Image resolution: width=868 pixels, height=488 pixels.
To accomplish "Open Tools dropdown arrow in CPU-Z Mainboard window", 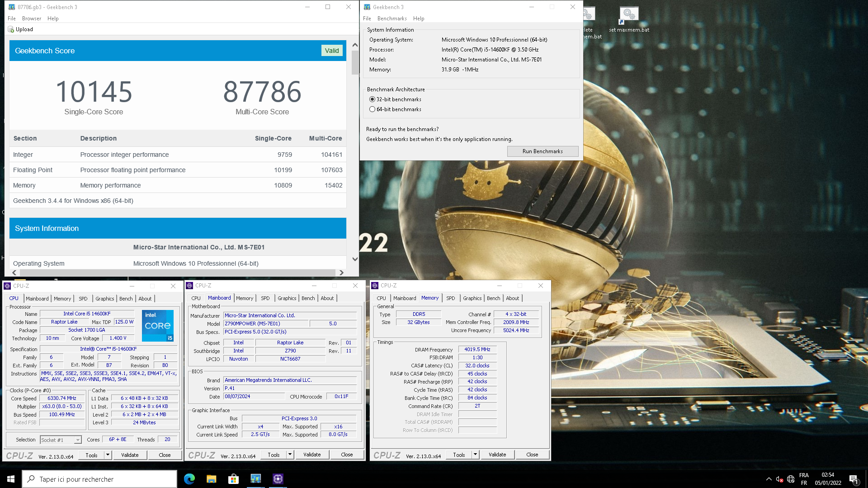I will (x=290, y=455).
